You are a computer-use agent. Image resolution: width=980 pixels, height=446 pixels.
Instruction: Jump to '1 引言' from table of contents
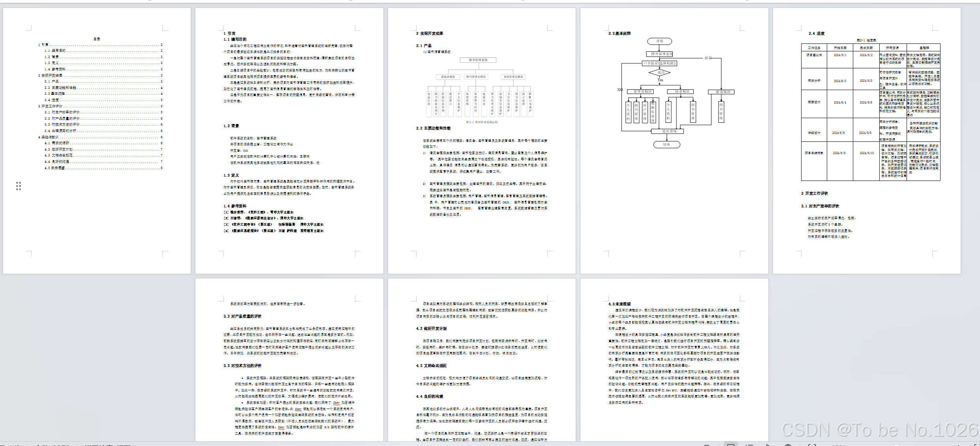(x=43, y=45)
